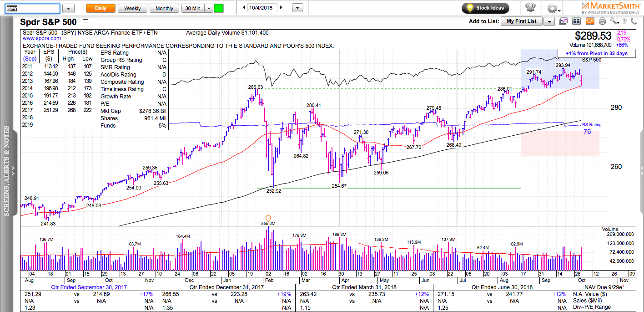Image resolution: width=644 pixels, height=312 pixels.
Task: Switch to the multi-chart grid view icon
Action: point(577,21)
